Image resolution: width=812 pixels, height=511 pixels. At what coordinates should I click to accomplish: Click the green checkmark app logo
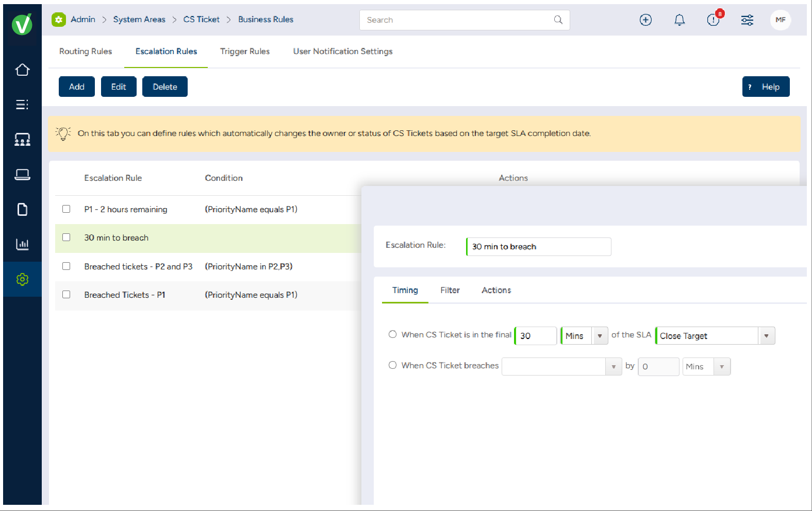coord(22,24)
